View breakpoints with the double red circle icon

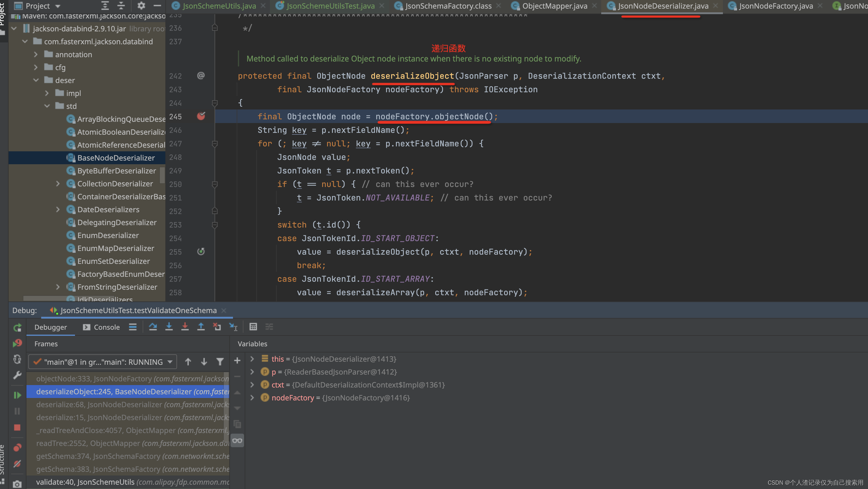click(17, 447)
